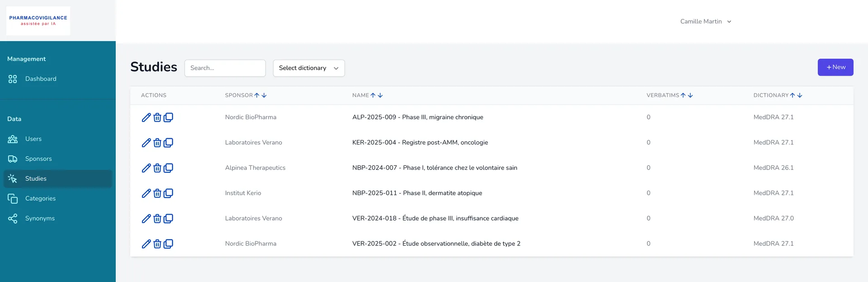Sort Name column descending with down arrow
Viewport: 868px width, 282px height.
(380, 95)
